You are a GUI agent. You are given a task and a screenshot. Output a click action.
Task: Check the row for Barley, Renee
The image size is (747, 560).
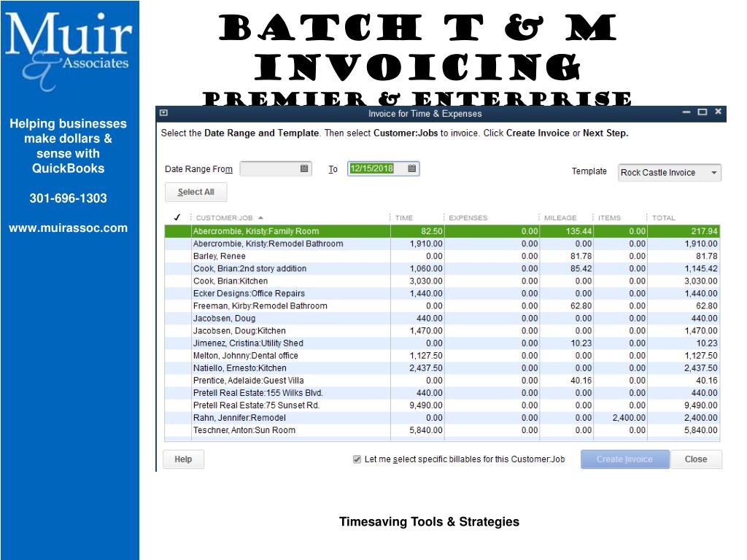178,256
